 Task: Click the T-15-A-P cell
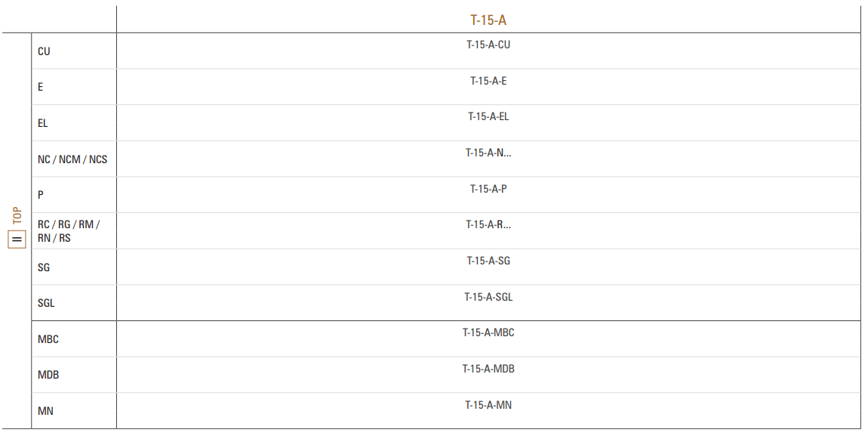coord(488,189)
